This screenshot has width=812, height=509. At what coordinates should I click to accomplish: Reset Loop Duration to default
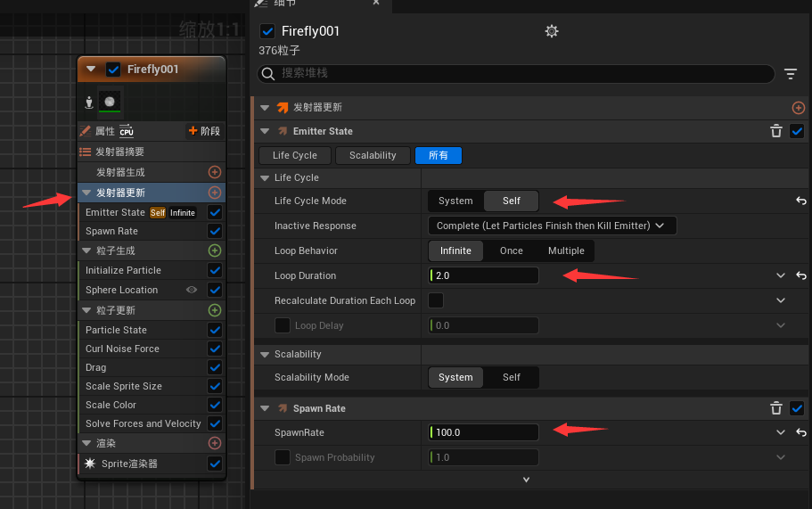(801, 275)
